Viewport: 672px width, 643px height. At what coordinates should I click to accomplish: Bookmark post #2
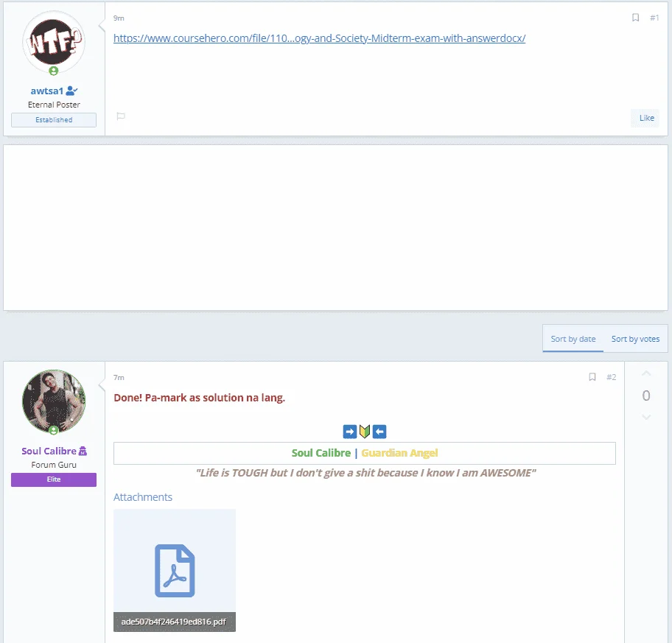click(x=592, y=377)
